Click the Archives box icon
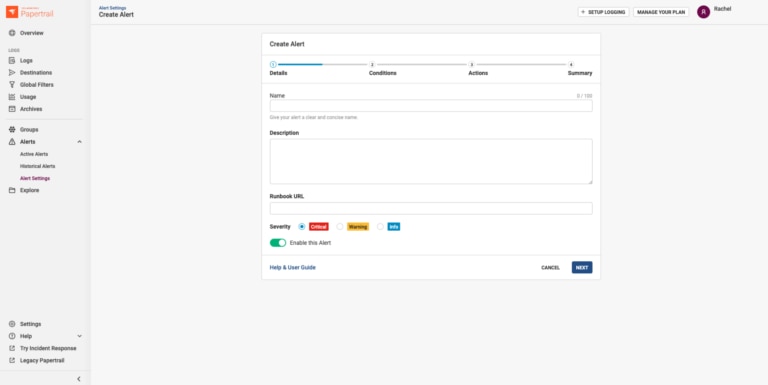 click(x=12, y=109)
